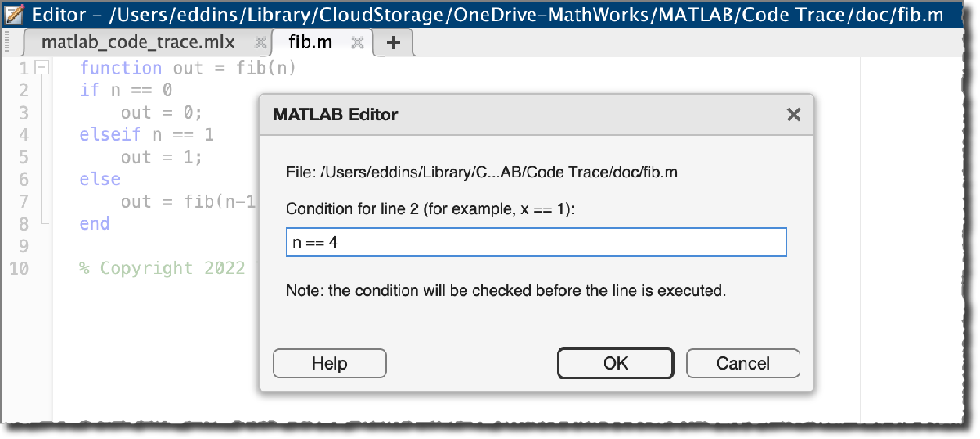Open a new tab with plus button
The height and width of the screenshot is (439, 980).
click(x=394, y=43)
